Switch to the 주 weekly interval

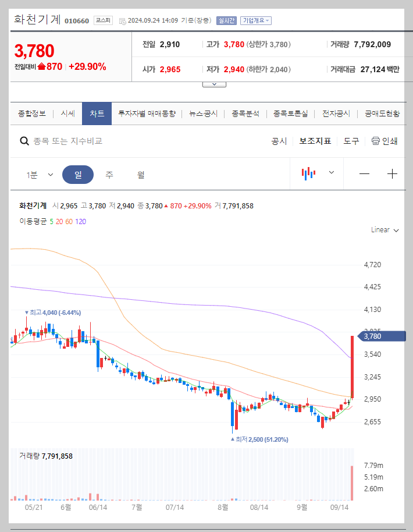(109, 174)
